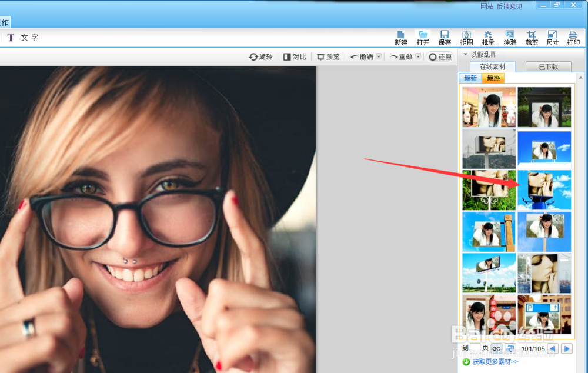
Task: Click the materials panel scrollbar up arrow
Action: (581, 78)
